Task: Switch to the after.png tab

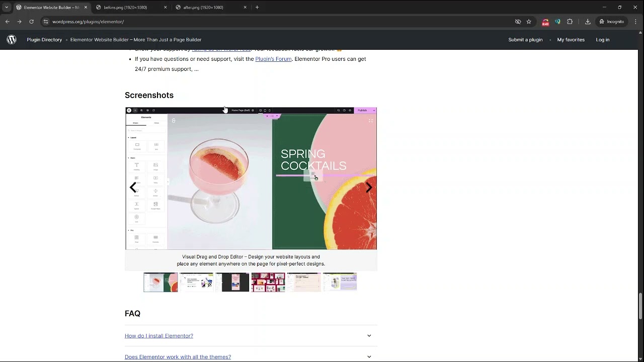Action: (x=203, y=7)
